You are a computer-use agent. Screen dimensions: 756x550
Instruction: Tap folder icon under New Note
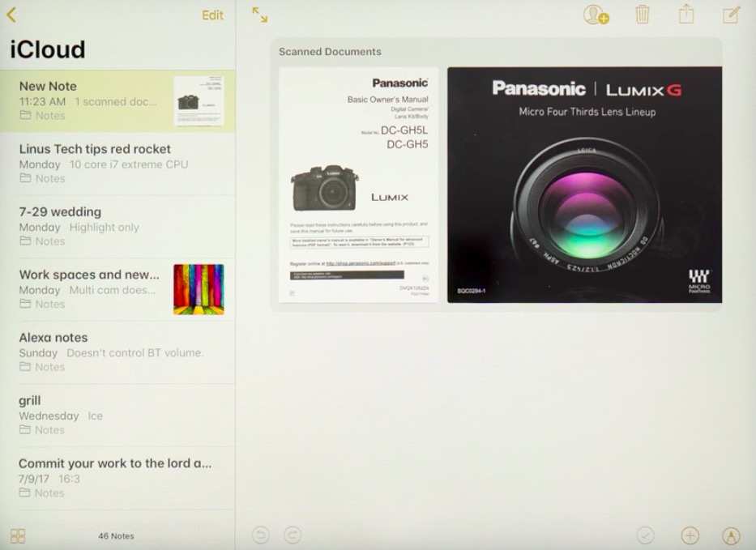[25, 115]
